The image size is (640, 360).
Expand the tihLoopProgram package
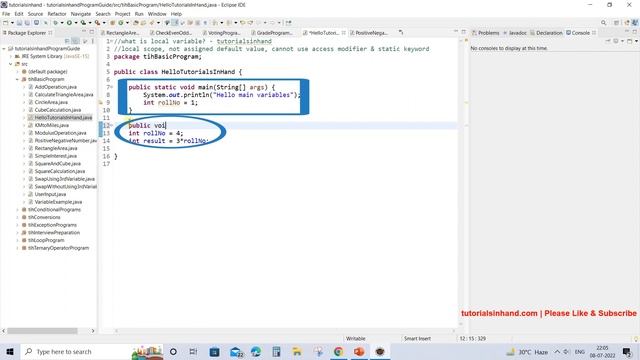(x=18, y=240)
